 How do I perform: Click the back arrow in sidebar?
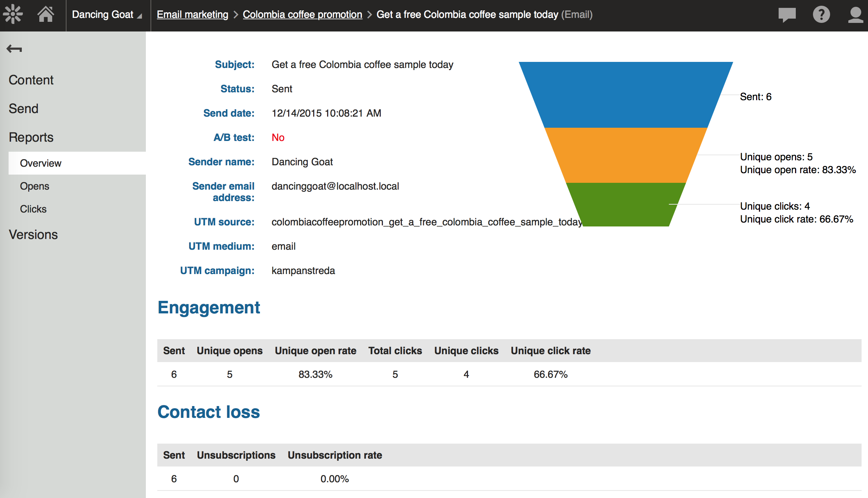pyautogui.click(x=14, y=49)
